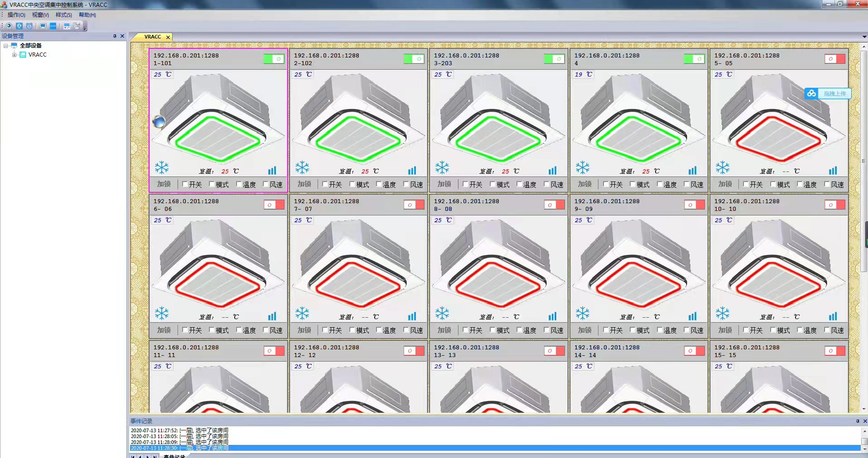Viewport: 868px width, 458px height.
Task: Select the highlighted 11:28:30 event log entry
Action: click(x=495, y=448)
